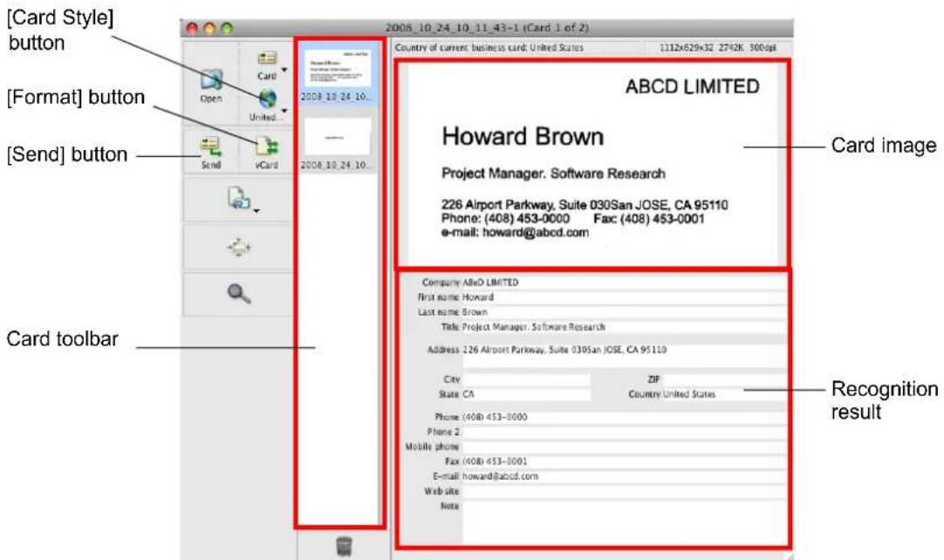The height and width of the screenshot is (560, 944).
Task: Click the trash can icon below card list
Action: (x=344, y=546)
